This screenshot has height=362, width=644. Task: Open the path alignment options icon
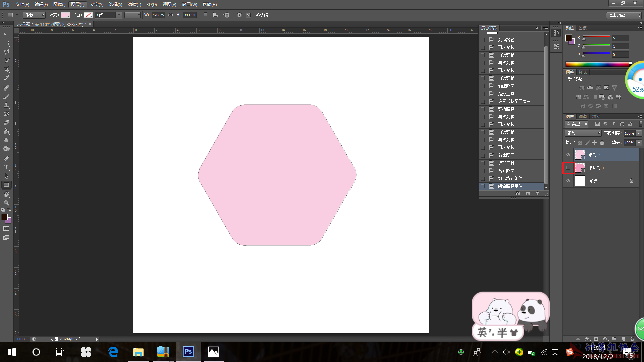[216, 15]
